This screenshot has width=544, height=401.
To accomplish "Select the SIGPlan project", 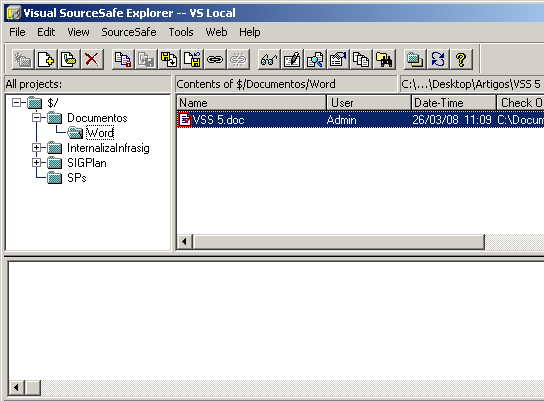I will pos(87,163).
